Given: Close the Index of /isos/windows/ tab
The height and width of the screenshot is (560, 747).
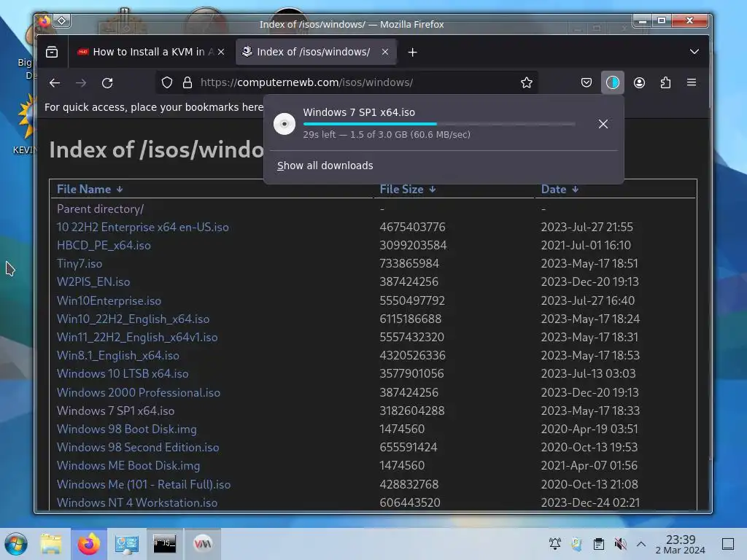Looking at the screenshot, I should click(x=385, y=52).
